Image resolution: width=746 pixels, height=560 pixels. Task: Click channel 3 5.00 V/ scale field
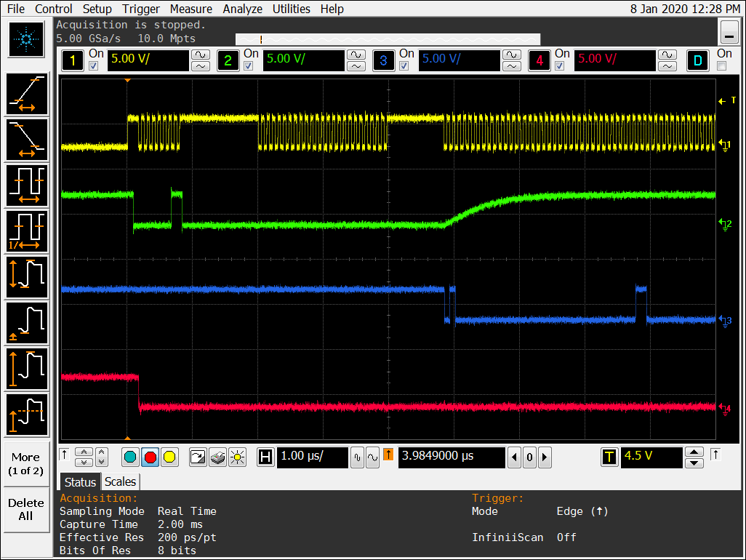pos(459,60)
